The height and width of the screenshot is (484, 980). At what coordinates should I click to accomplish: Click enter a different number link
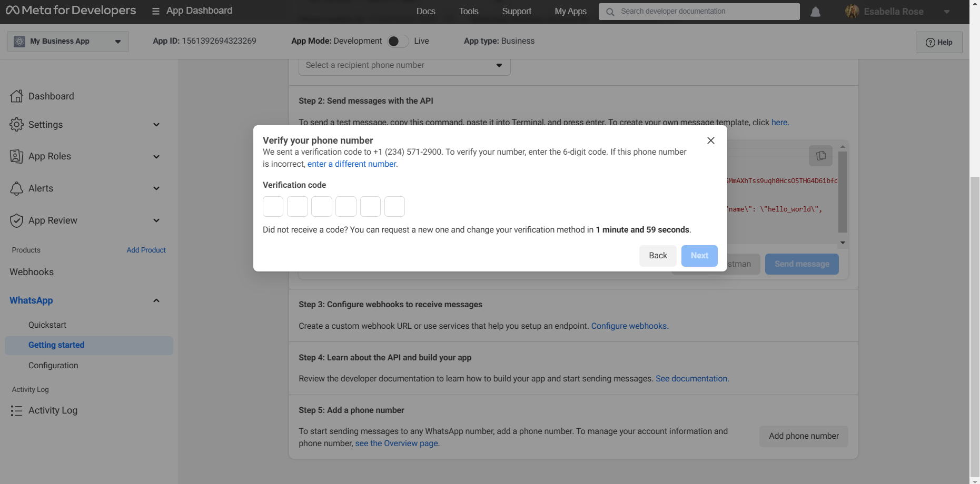tap(352, 164)
